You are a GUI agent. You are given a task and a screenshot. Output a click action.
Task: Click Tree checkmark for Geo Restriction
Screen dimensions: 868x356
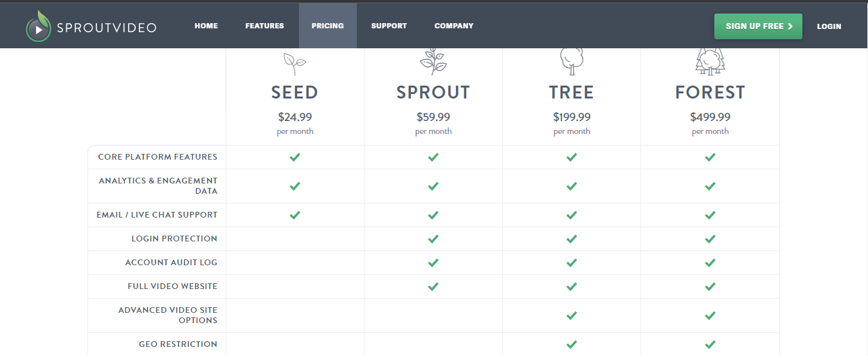pos(571,344)
